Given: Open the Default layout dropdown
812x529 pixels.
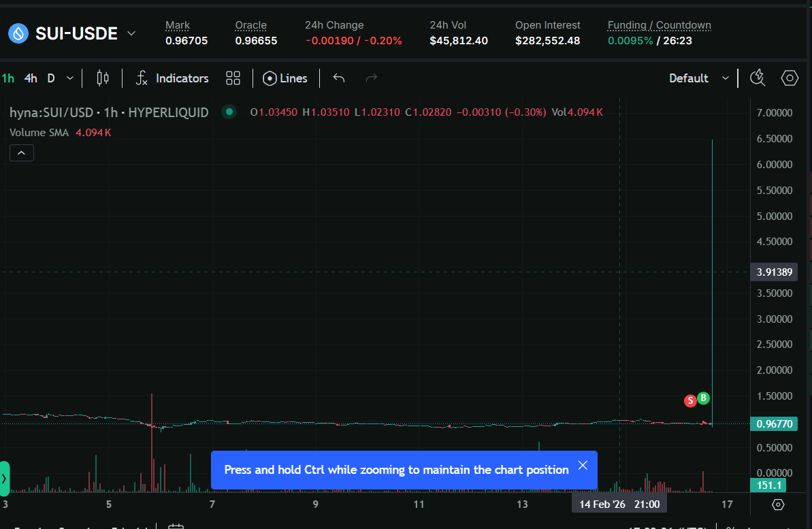Looking at the screenshot, I should [x=699, y=78].
